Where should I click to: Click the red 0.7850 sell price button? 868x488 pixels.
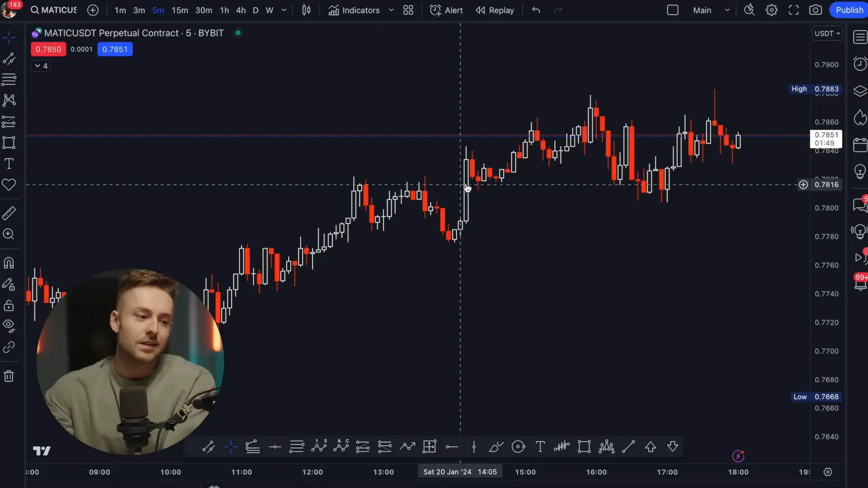tap(48, 49)
